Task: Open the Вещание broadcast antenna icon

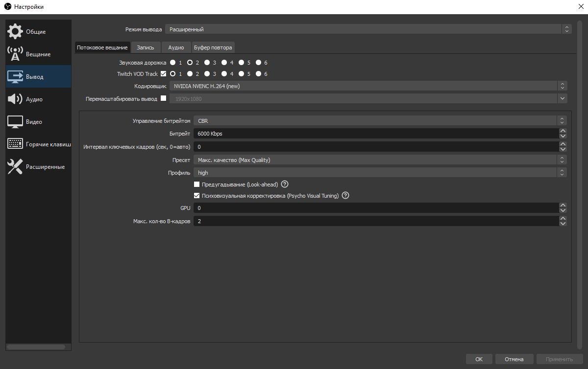Action: [15, 54]
